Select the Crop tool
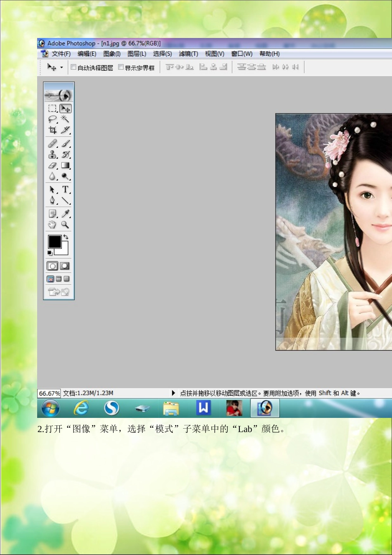Screen dimensions: 392x555 tap(52, 130)
